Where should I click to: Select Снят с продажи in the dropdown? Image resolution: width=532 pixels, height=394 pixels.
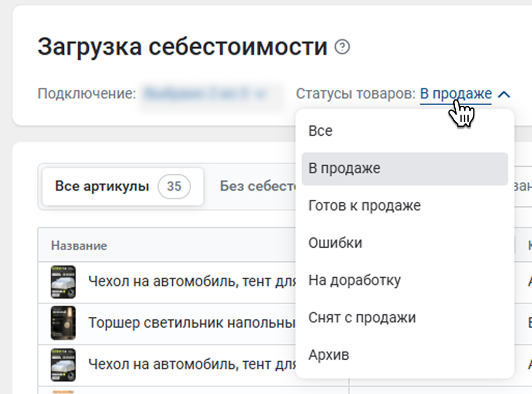click(362, 318)
